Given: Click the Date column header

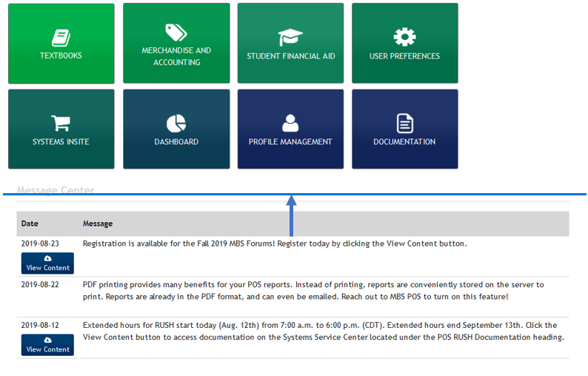Looking at the screenshot, I should (30, 224).
